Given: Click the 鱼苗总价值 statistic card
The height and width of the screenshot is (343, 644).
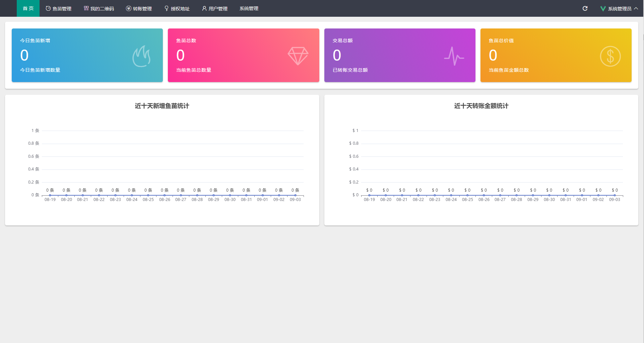Looking at the screenshot, I should click(556, 55).
